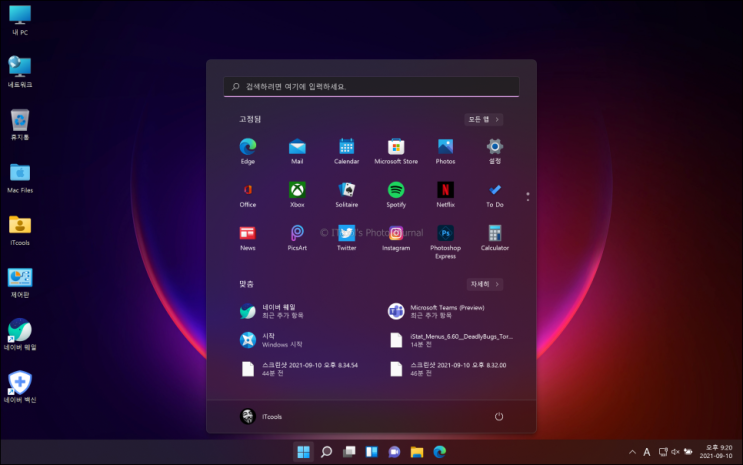743x465 pixels.
Task: Select the 제어판 control panel icon
Action: click(x=20, y=283)
